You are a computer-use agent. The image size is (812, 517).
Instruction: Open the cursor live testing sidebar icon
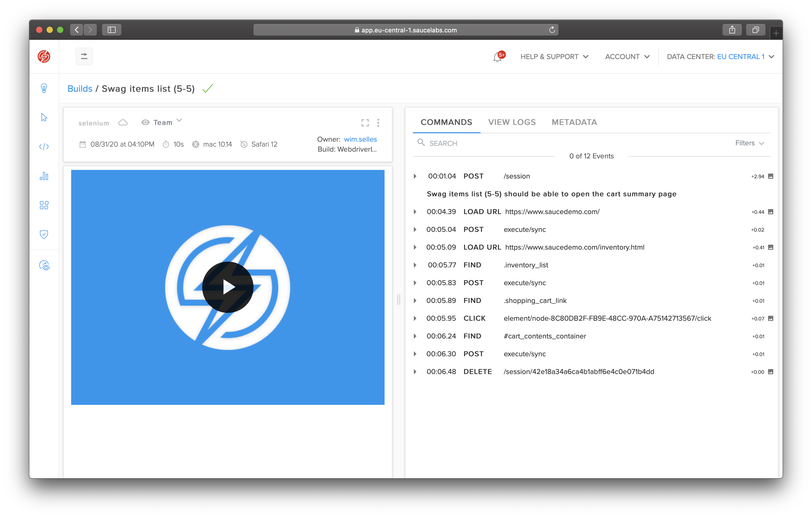tap(44, 117)
